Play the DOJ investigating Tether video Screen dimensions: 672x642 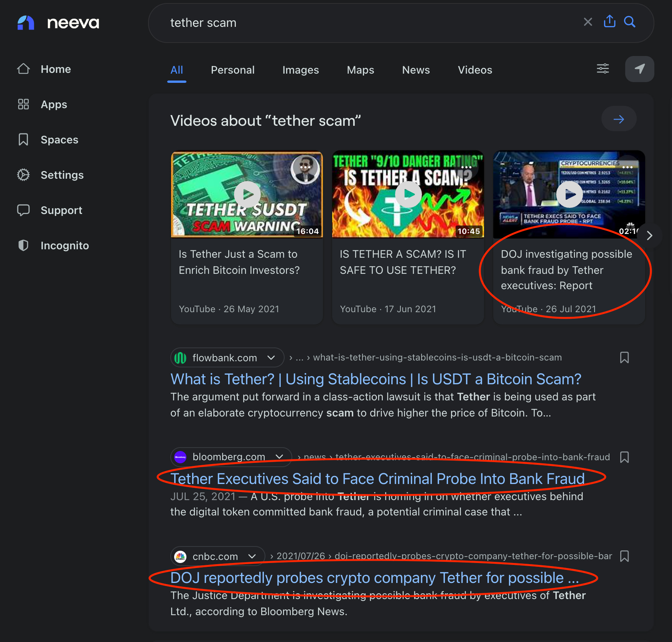tap(570, 194)
